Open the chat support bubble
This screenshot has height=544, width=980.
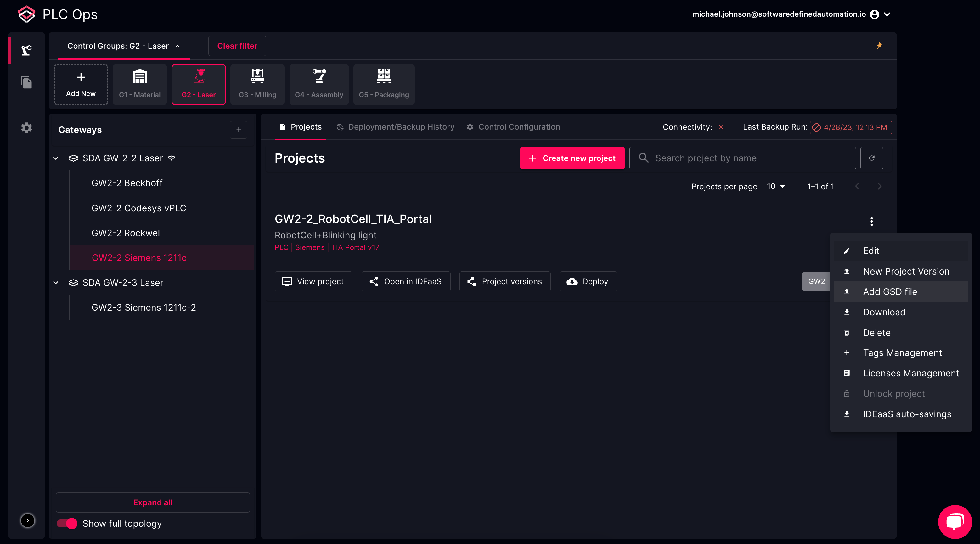955,521
